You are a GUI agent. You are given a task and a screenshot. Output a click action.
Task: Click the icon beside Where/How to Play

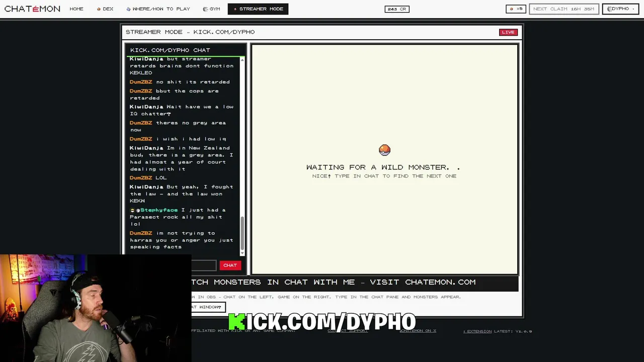[x=128, y=9]
